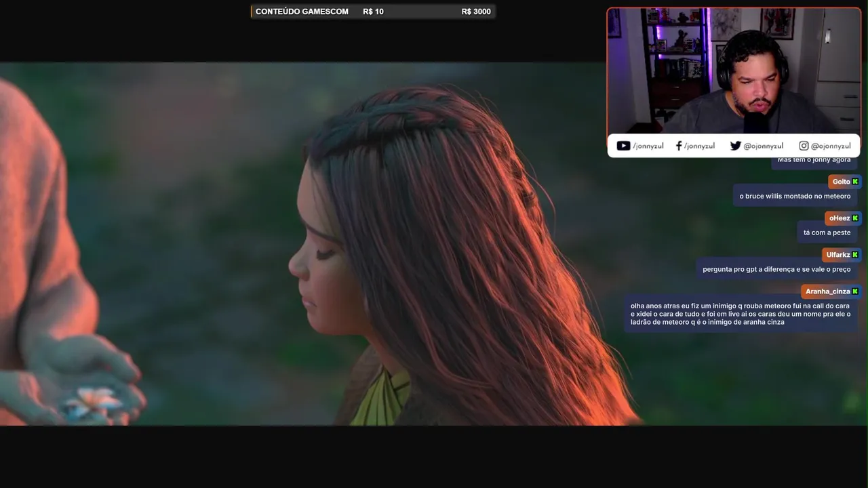
Task: Click the YouTube icon in social bar
Action: [623, 146]
